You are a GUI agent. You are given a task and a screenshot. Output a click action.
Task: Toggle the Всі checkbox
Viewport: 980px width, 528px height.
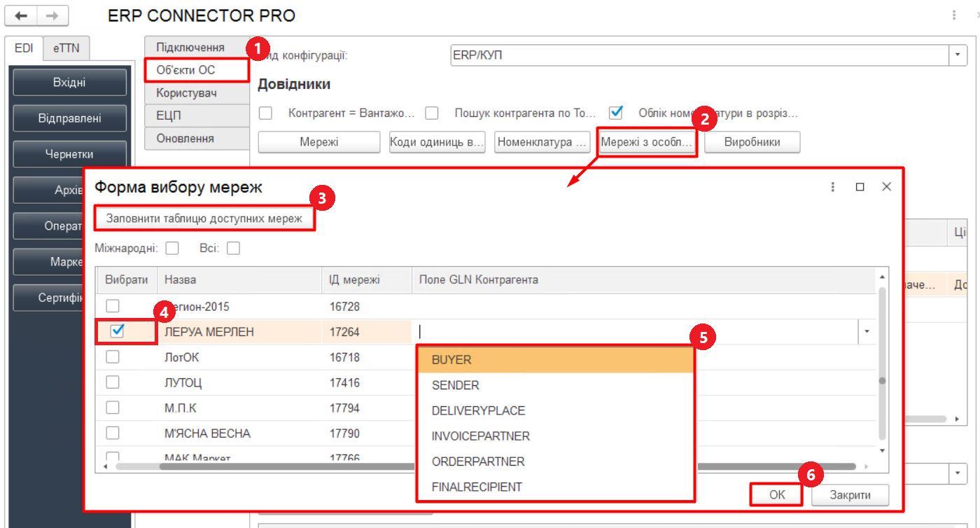point(233,249)
